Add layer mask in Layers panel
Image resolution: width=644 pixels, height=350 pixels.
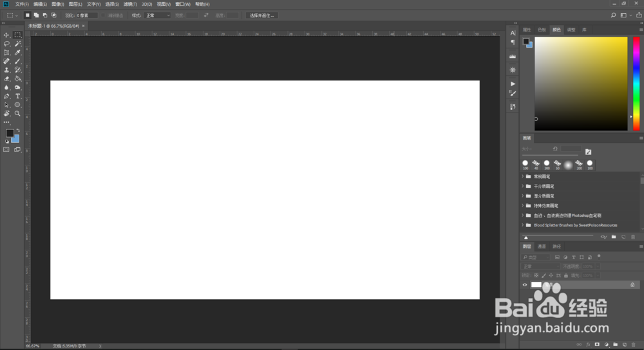(597, 345)
